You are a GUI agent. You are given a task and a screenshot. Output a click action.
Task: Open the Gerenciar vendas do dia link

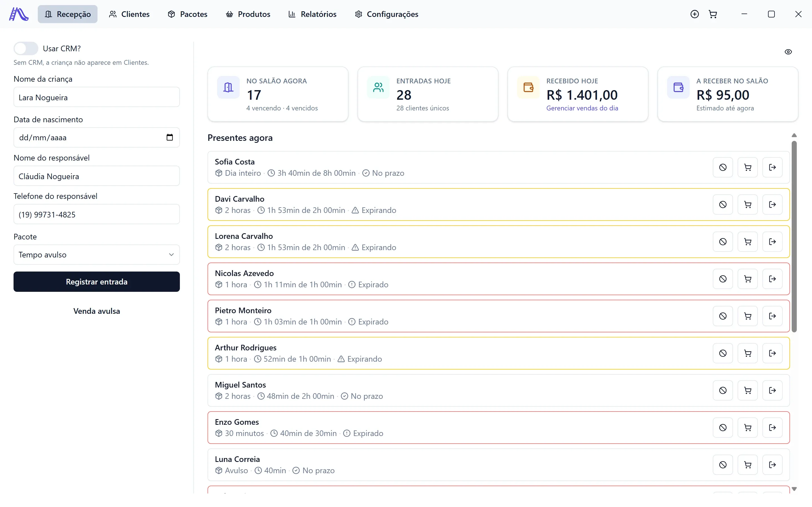(582, 108)
